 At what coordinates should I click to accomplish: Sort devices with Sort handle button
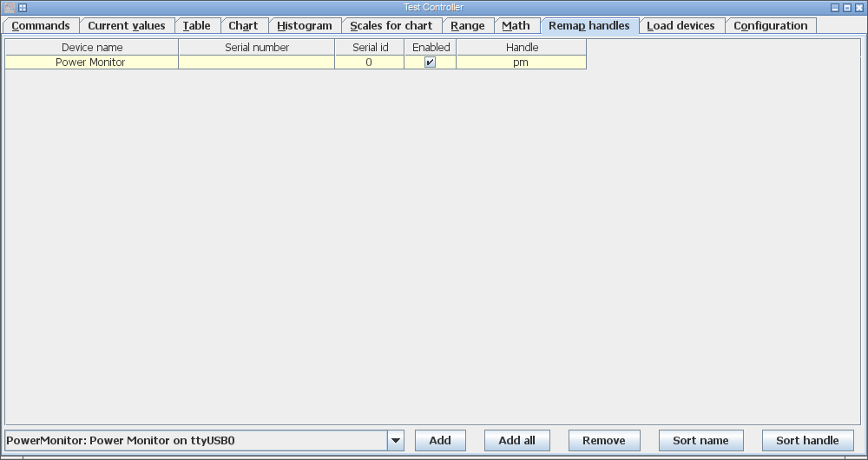point(807,441)
